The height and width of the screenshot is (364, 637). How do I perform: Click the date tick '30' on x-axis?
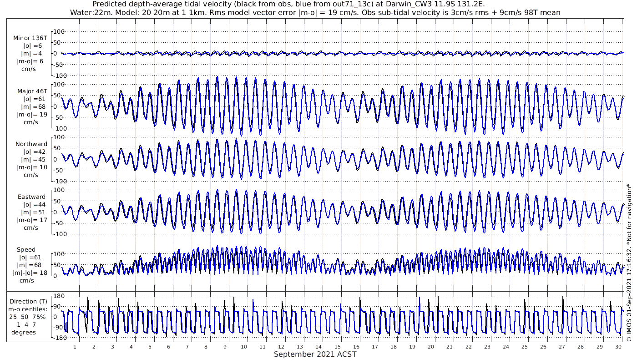[618, 347]
